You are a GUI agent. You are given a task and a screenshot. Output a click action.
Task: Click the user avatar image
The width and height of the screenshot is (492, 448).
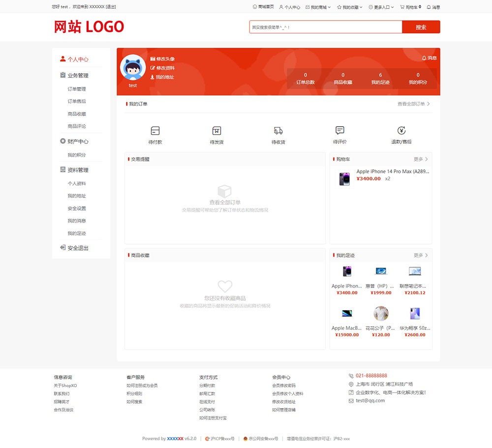(133, 67)
